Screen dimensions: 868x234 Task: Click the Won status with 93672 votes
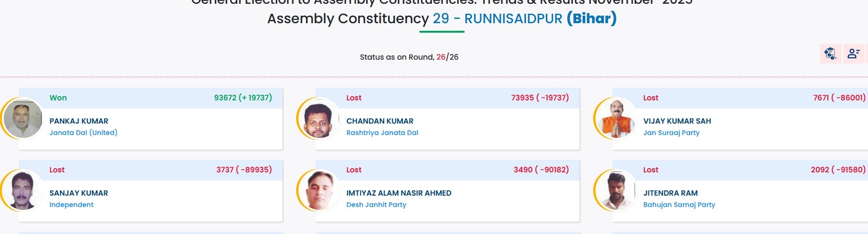(58, 98)
